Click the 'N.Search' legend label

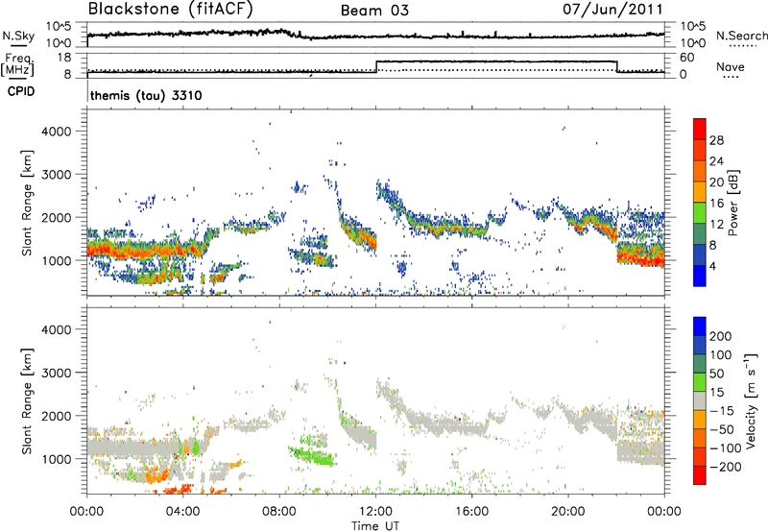tap(741, 36)
